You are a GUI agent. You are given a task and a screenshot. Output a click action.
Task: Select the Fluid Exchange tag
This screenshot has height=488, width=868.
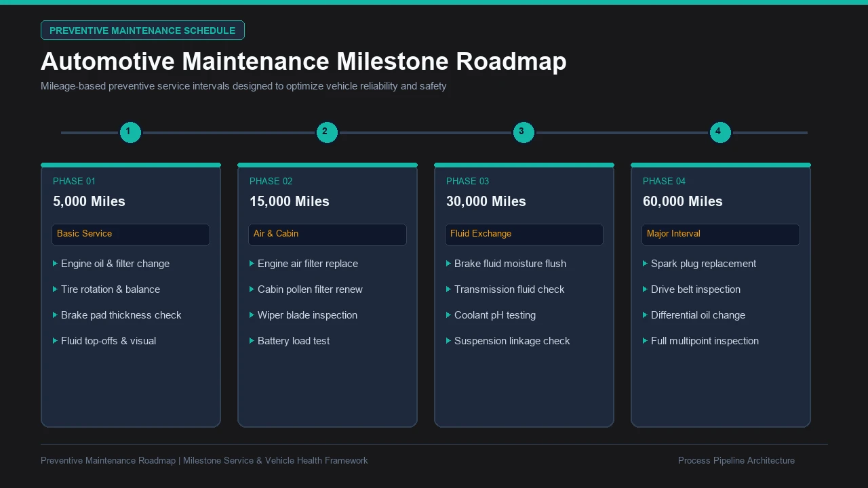pos(524,235)
